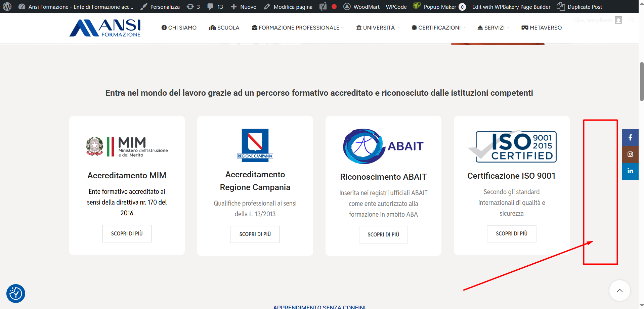The height and width of the screenshot is (309, 644).
Task: Click Modifica pagina in the admin bar
Action: [x=288, y=7]
